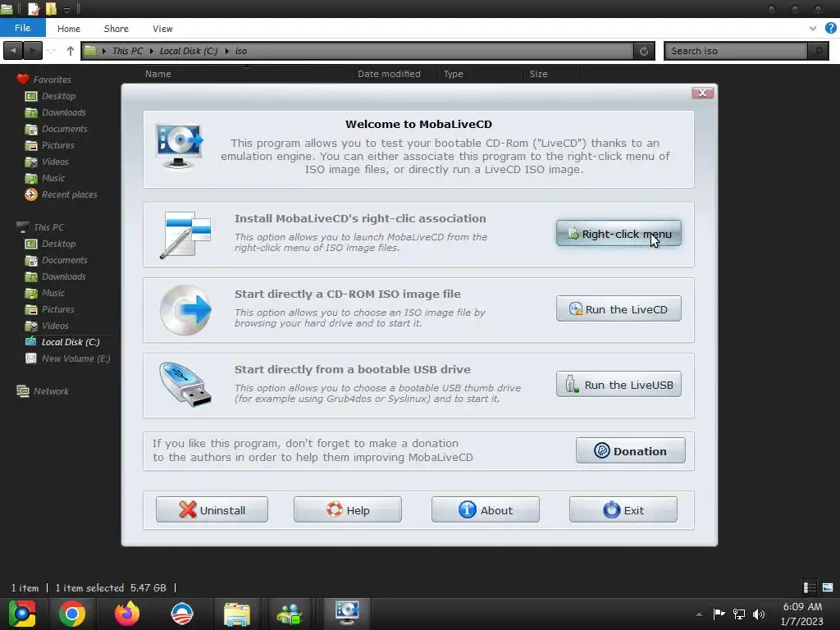Screen dimensions: 840x630
Task: Start Run the LiveUSB option
Action: 619,385
